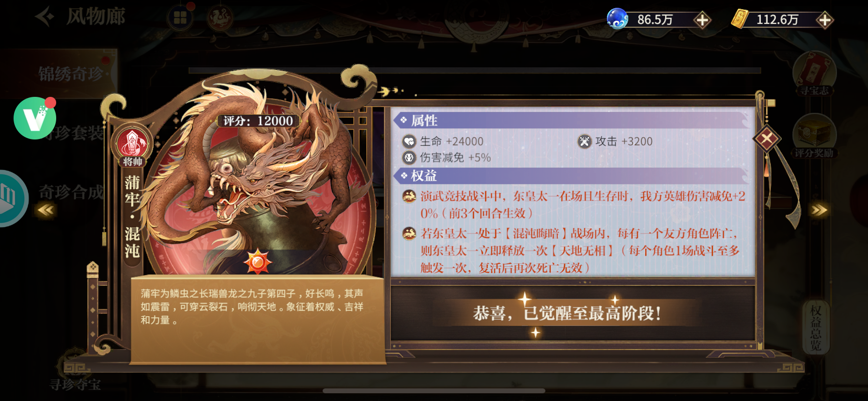Screen dimensions: 868x401
Task: Tap the back arrow beside 风物廊
Action: [x=45, y=17]
